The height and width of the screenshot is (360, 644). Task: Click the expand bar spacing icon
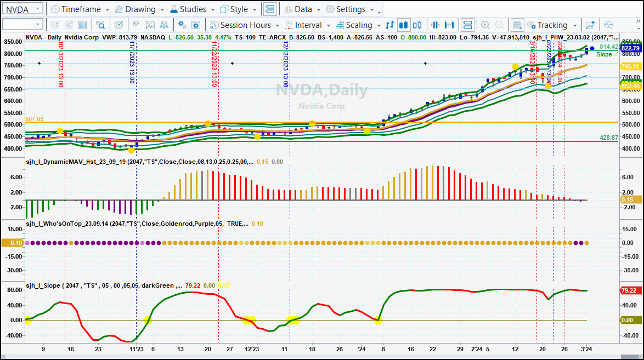click(x=450, y=25)
